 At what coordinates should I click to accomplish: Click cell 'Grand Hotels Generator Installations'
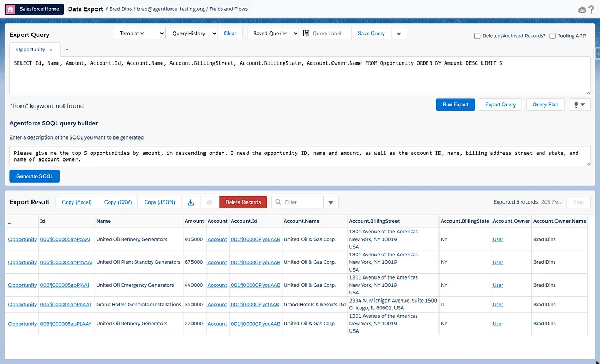(138, 304)
